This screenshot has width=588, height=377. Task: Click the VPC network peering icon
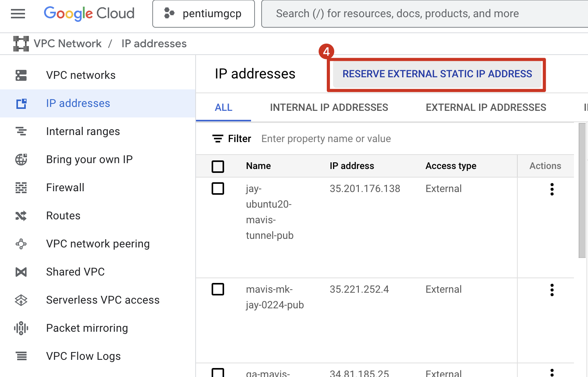click(21, 244)
